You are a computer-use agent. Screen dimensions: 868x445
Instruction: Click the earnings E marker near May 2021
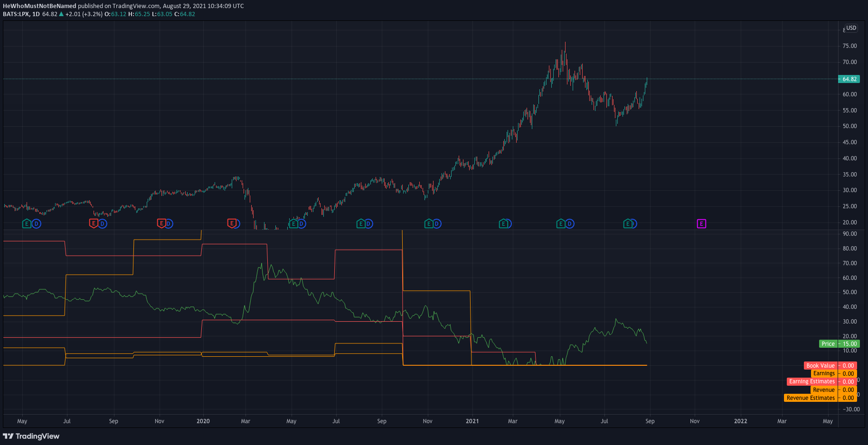pos(561,223)
